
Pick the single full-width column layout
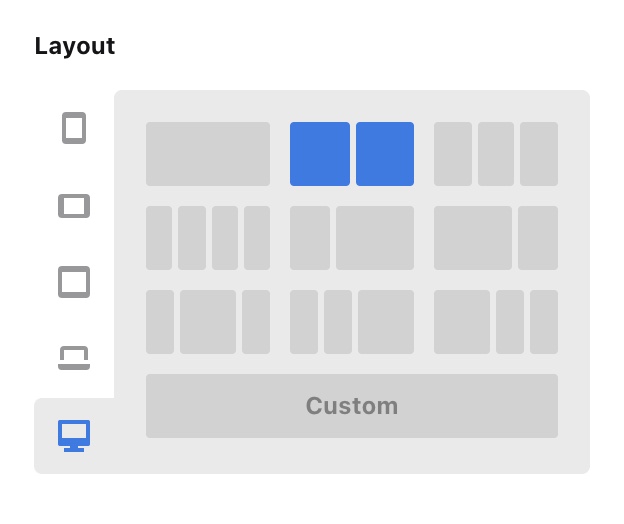tap(208, 154)
